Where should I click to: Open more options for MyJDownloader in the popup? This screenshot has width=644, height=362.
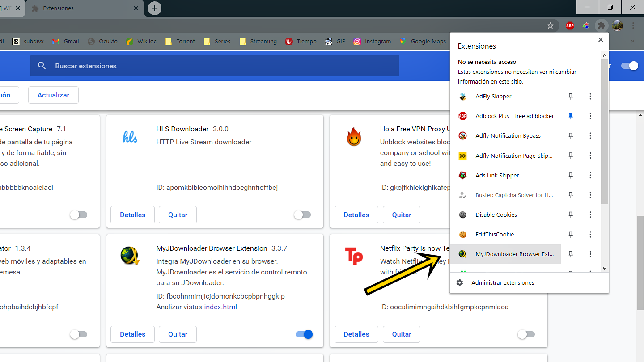tap(590, 254)
